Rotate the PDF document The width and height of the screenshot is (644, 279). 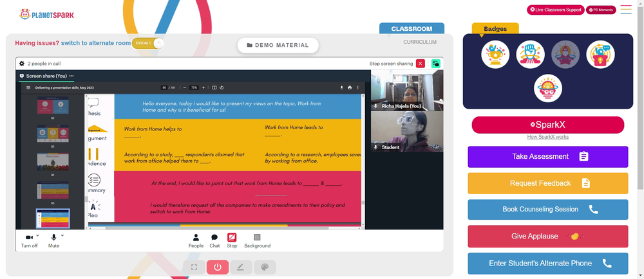point(222,87)
